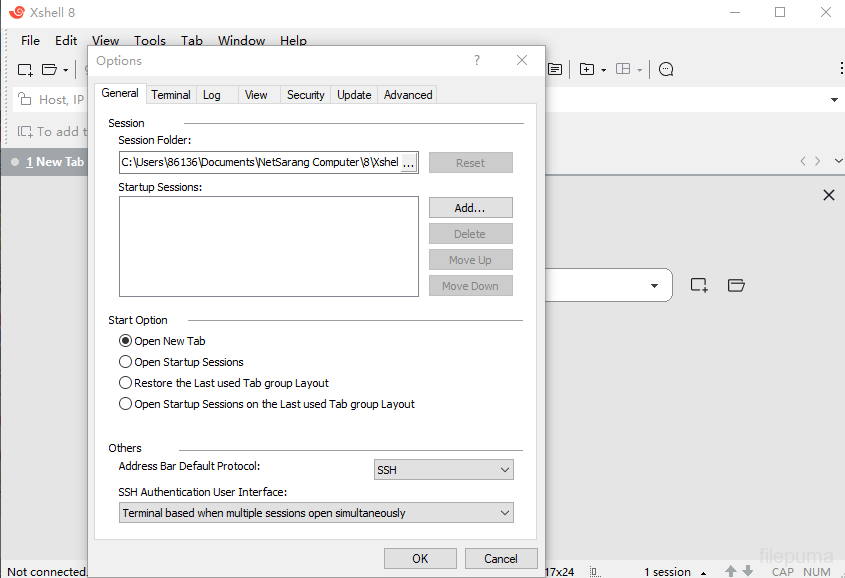Click the speech bubble help icon in the toolbar
Viewport: 845px width, 578px height.
tap(666, 69)
